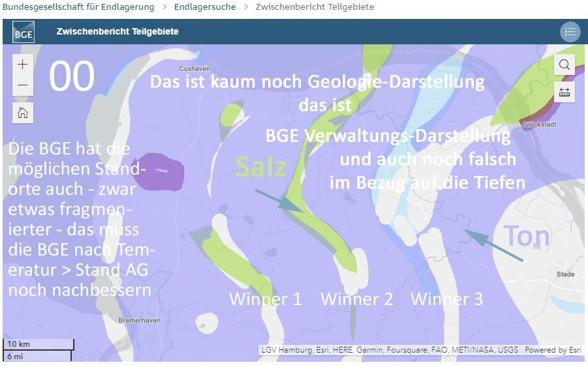Click the 6 mi scale bar
Image resolution: width=588 pixels, height=365 pixels.
(37, 356)
